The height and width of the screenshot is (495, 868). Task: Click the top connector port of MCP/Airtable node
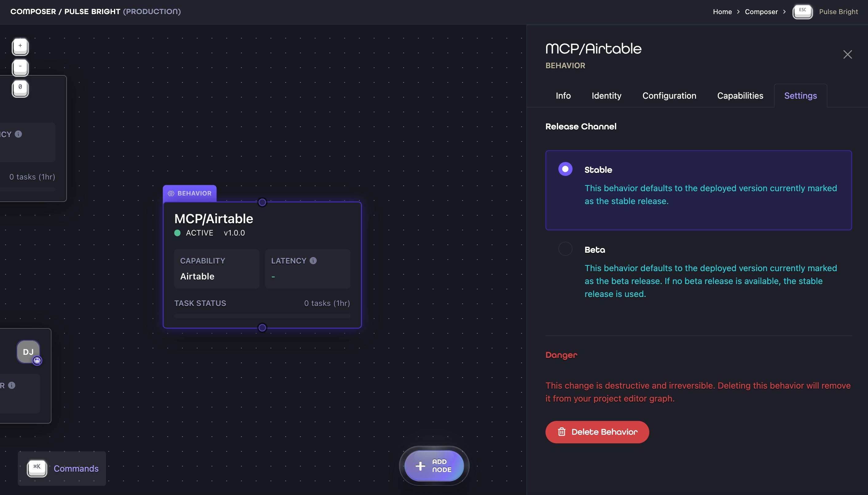(x=262, y=202)
